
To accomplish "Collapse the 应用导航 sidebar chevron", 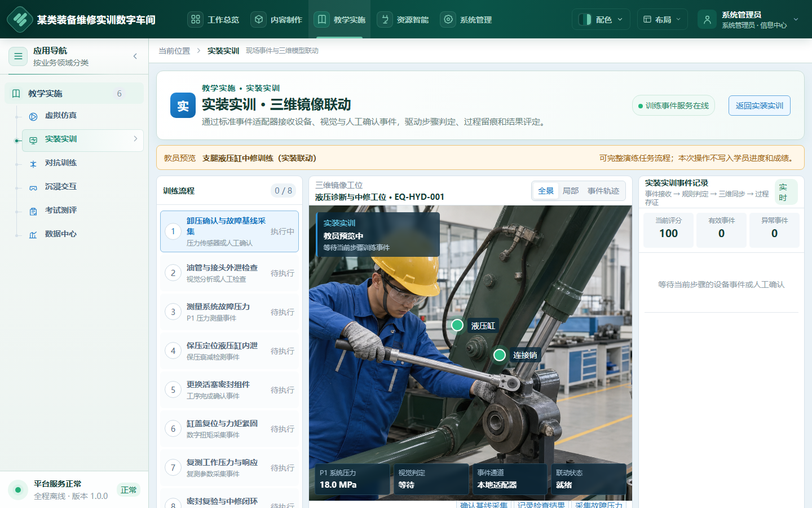I will pyautogui.click(x=135, y=56).
